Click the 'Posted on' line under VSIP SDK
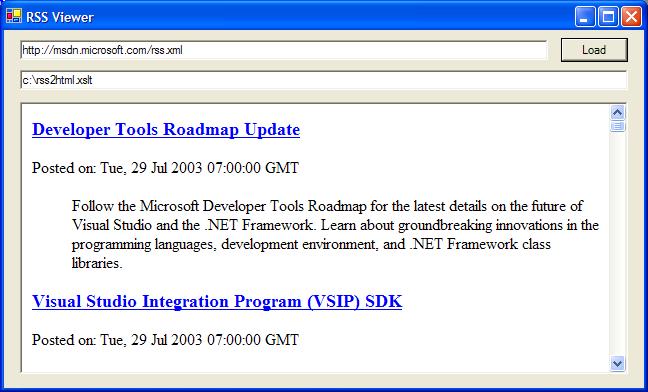Image resolution: width=648 pixels, height=392 pixels. click(x=165, y=340)
